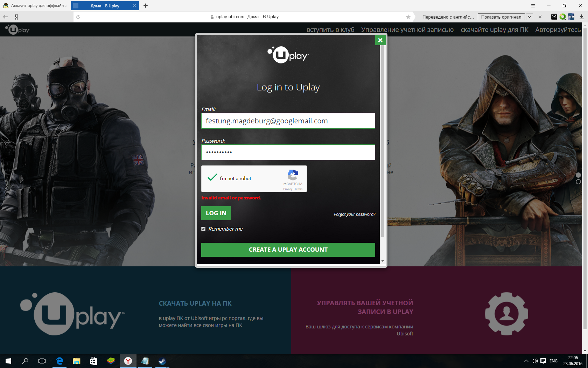
Task: Close the Дома - В Uplay tab
Action: 134,6
